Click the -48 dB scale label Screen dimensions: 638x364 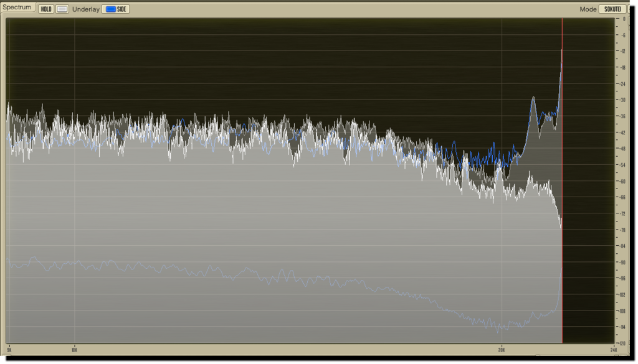click(x=623, y=149)
